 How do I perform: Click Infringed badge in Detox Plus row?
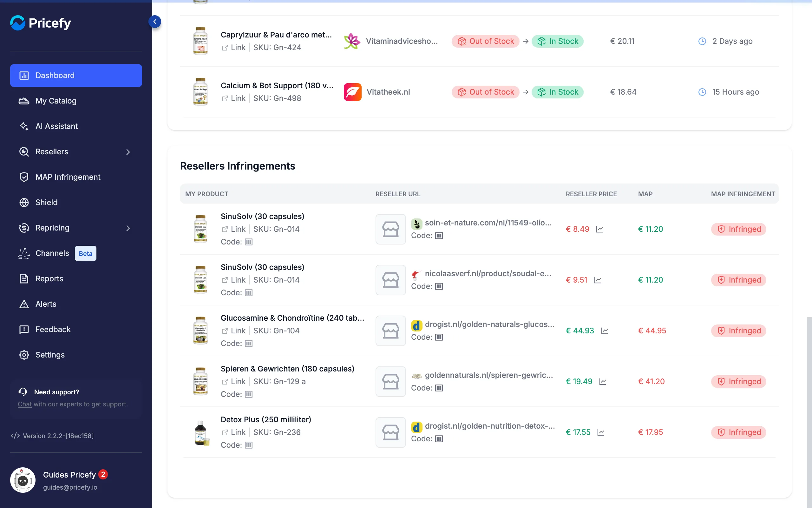[738, 432]
